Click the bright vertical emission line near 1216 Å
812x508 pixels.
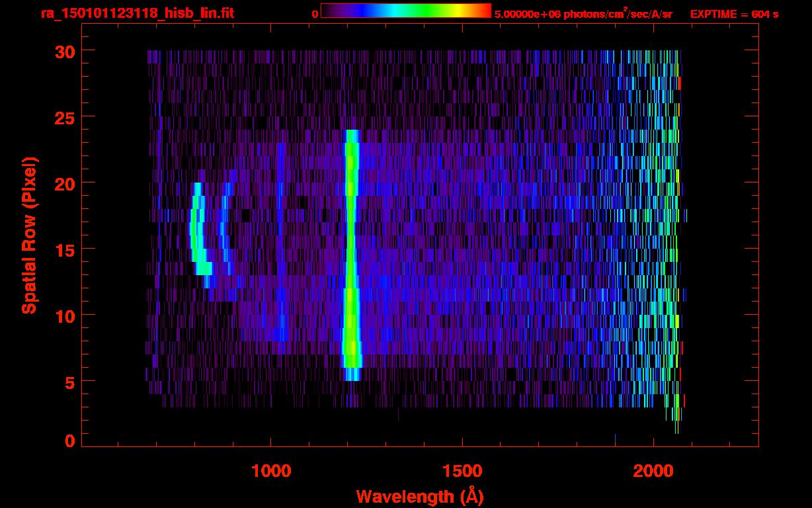click(x=351, y=251)
